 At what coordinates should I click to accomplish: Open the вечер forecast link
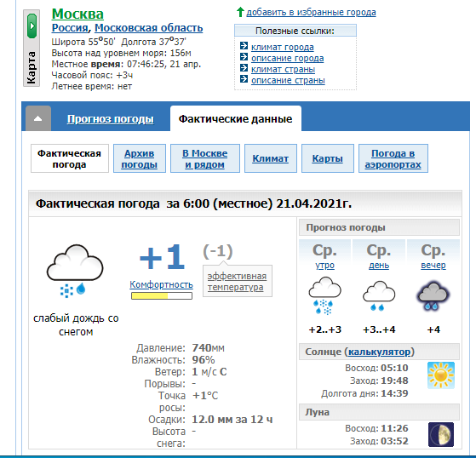point(433,265)
